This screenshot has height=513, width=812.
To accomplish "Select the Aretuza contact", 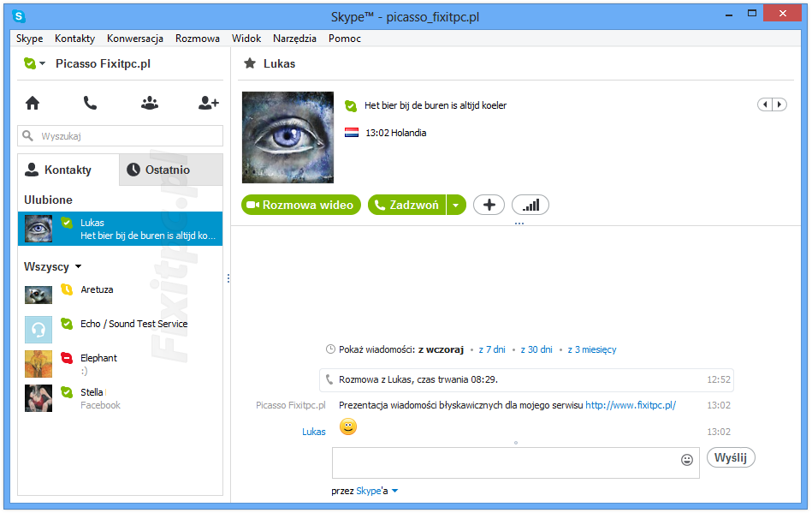I will [120, 295].
